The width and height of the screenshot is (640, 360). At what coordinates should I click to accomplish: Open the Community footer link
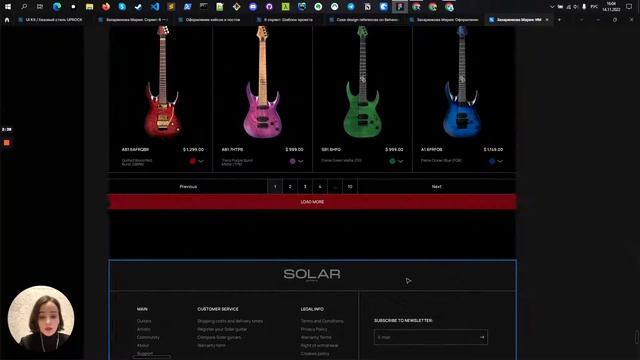click(x=148, y=337)
